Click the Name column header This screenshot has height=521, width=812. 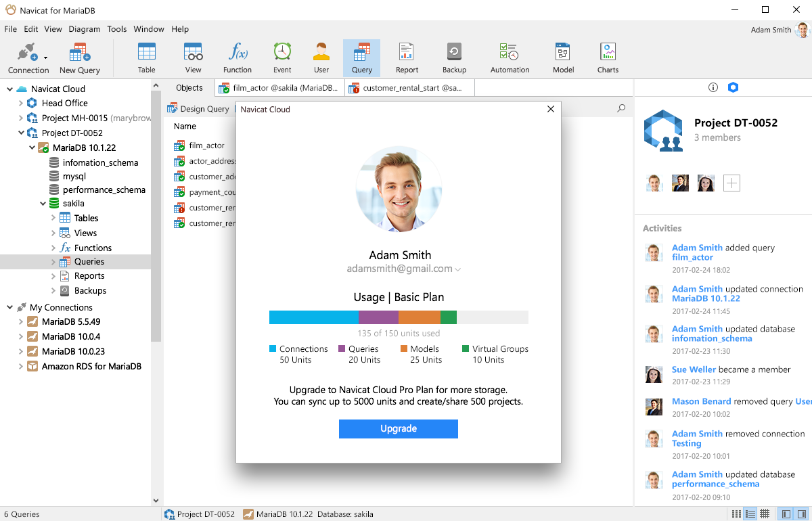(x=185, y=127)
